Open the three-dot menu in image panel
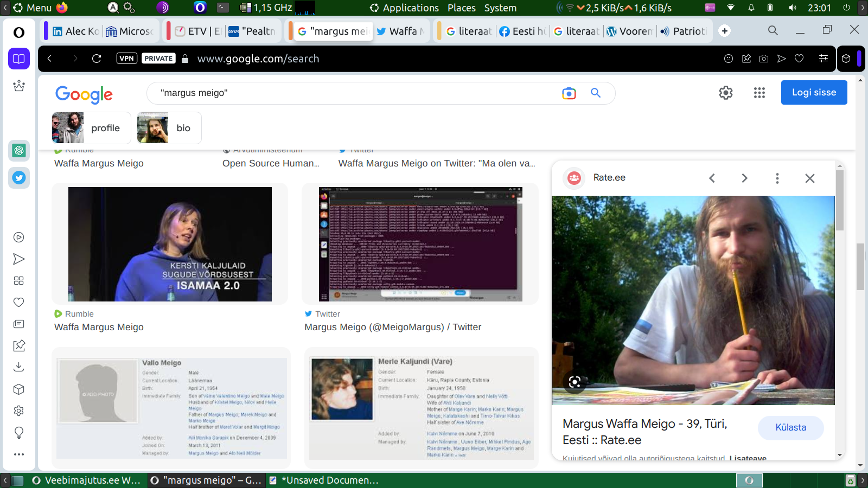Screen dimensions: 868x488 pyautogui.click(x=777, y=178)
